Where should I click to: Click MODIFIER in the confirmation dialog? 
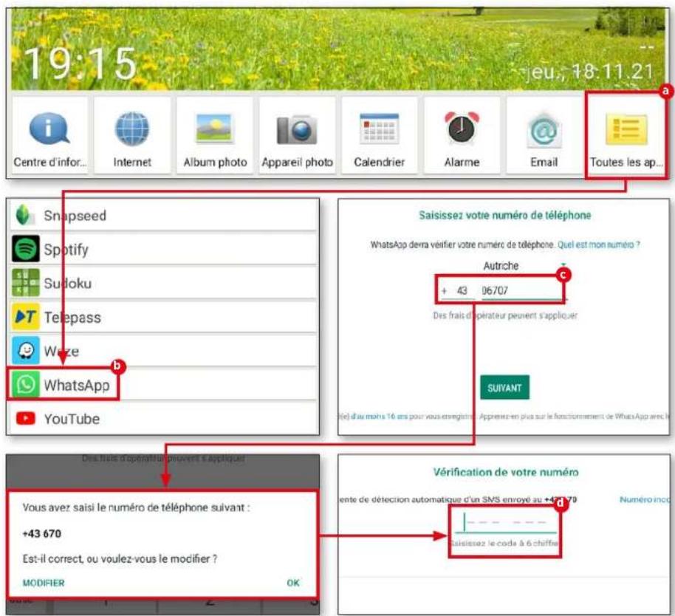[44, 583]
